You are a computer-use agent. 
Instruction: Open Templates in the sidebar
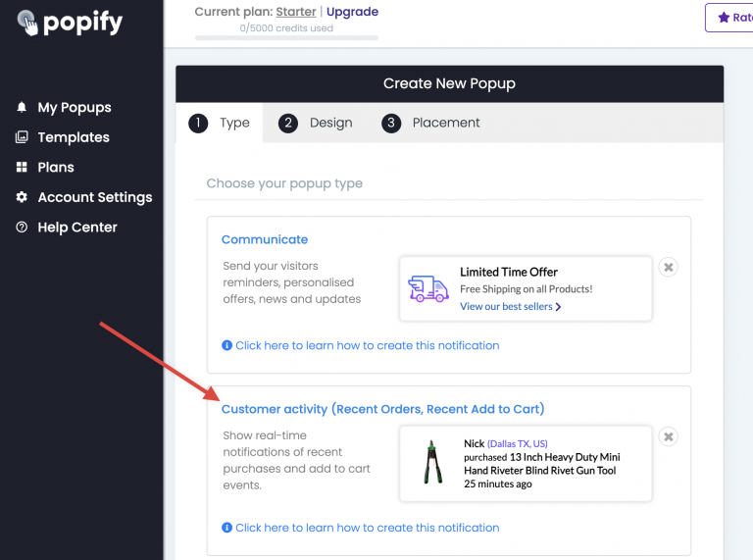click(74, 137)
